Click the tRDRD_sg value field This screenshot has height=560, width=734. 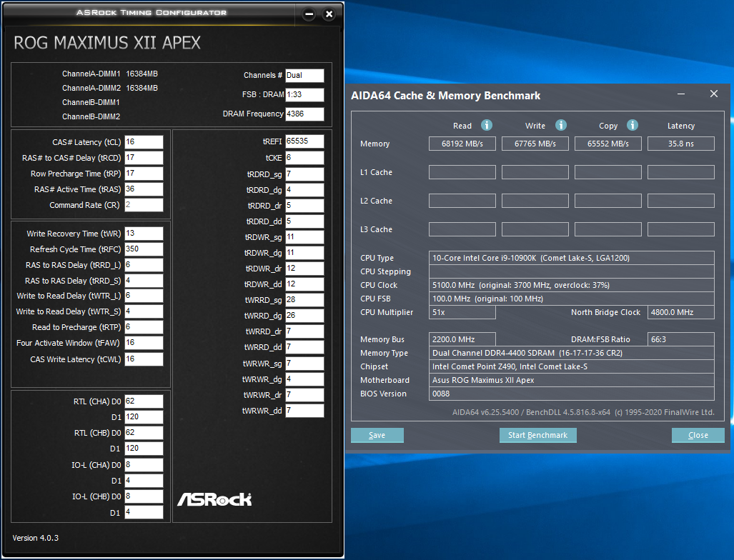click(x=304, y=174)
